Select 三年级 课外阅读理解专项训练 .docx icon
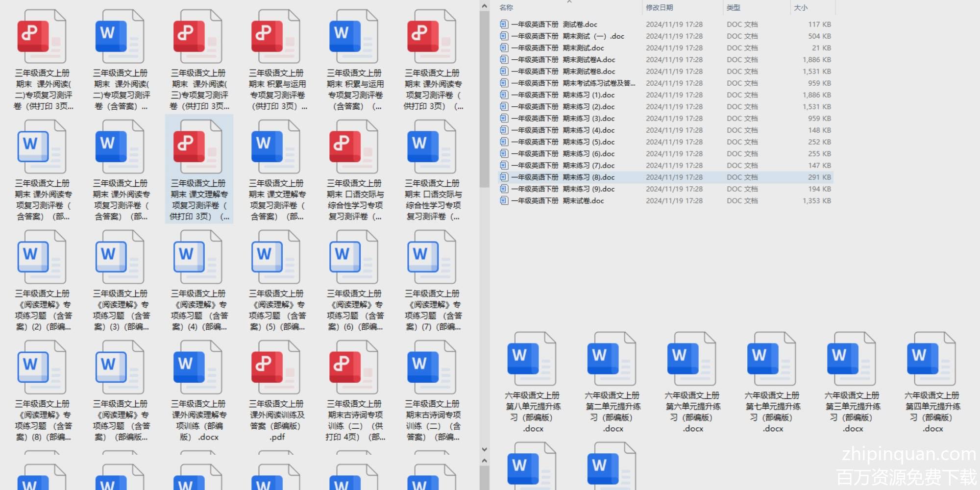The image size is (980, 490). (x=198, y=367)
